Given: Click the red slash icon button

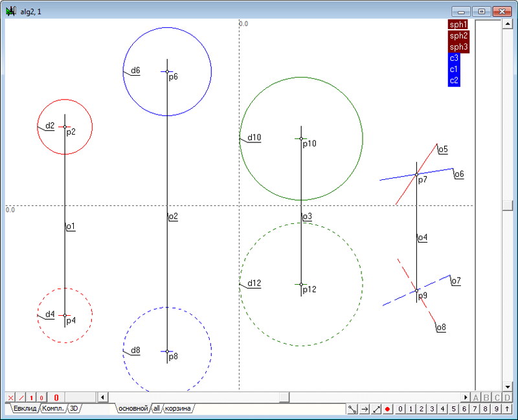Looking at the screenshot, I should (21, 397).
